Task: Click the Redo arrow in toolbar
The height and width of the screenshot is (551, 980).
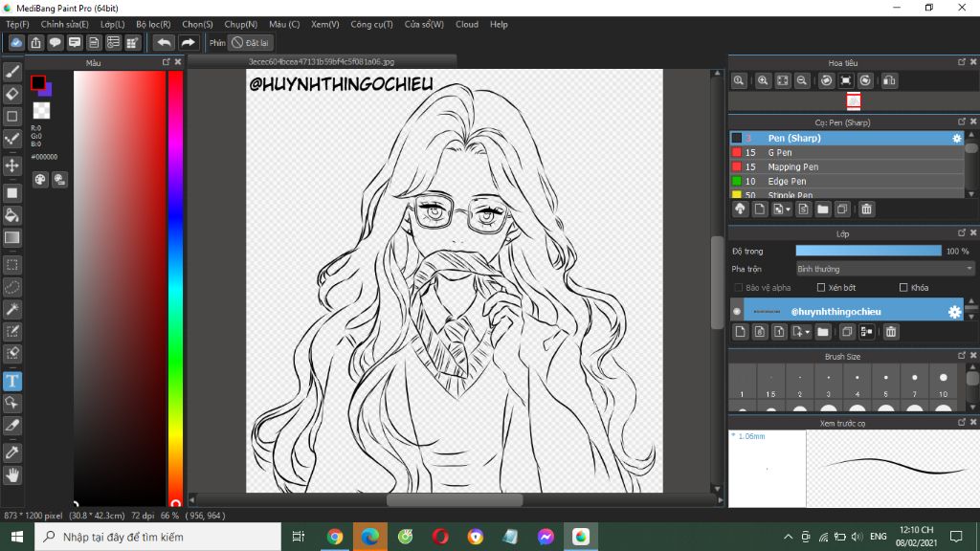Action: [x=188, y=42]
